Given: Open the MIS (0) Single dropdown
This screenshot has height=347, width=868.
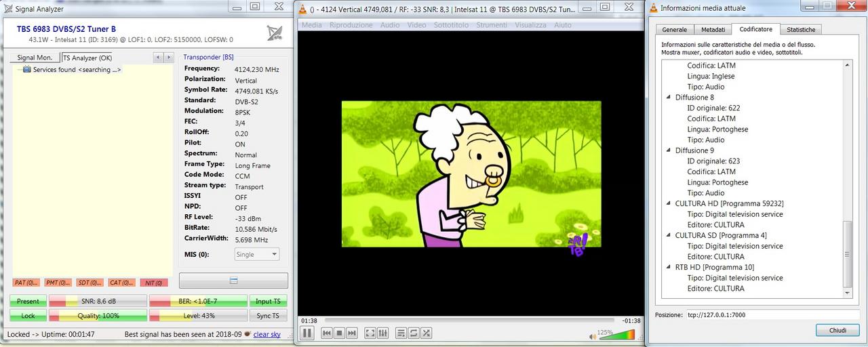Looking at the screenshot, I should tap(257, 254).
